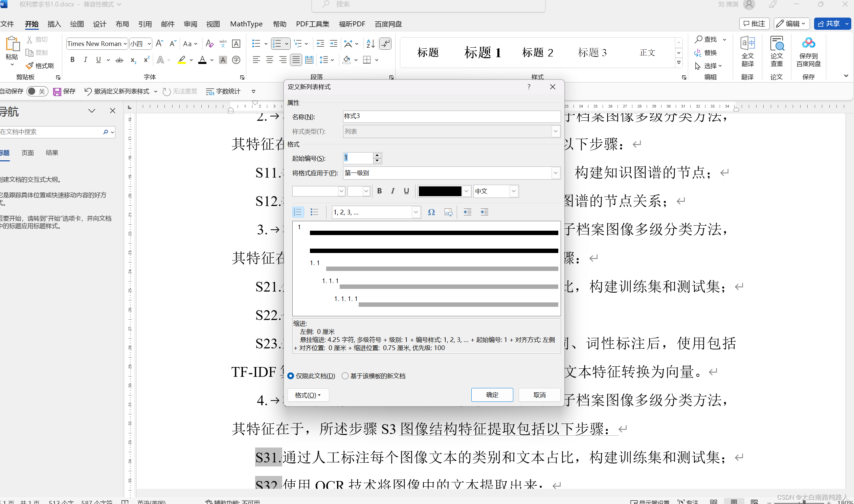Click the 取消 button
The height and width of the screenshot is (504, 854).
tap(539, 395)
